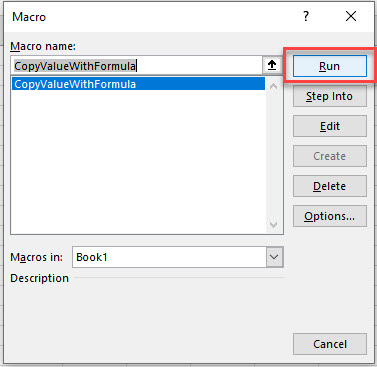The width and height of the screenshot is (377, 367).
Task: Close the Macro dialog with the X
Action: coord(351,16)
